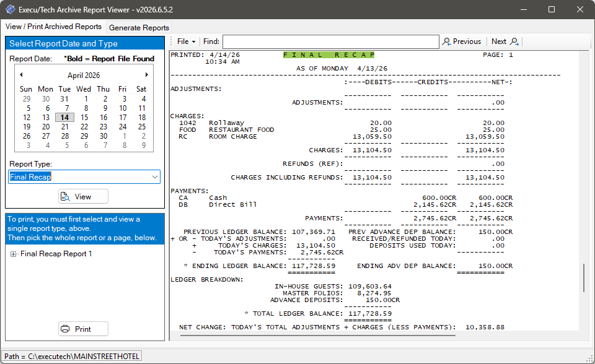Screen dimensions: 595x364
Task: Click the ENDING ADV DEP BALANCE line
Action: click(435, 266)
